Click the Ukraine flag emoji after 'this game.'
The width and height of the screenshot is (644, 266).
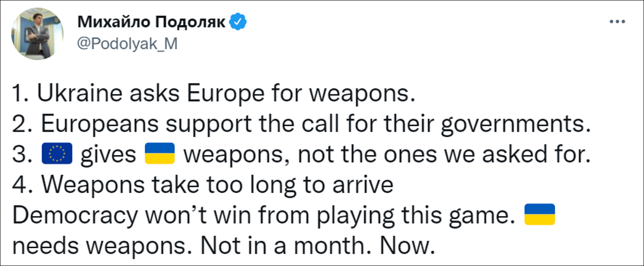[x=540, y=215]
